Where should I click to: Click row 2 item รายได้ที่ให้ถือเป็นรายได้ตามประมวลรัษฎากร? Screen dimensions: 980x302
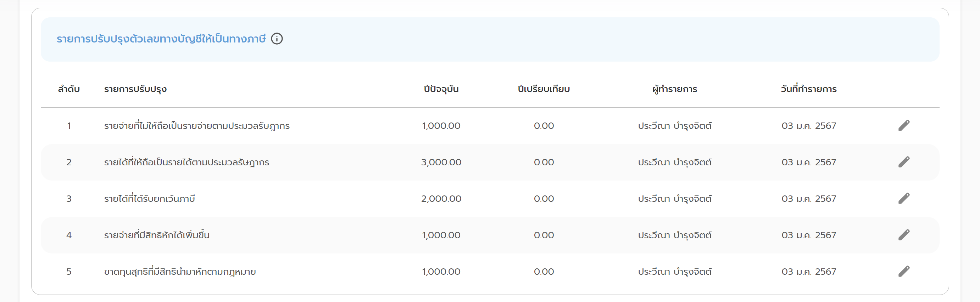(x=186, y=162)
